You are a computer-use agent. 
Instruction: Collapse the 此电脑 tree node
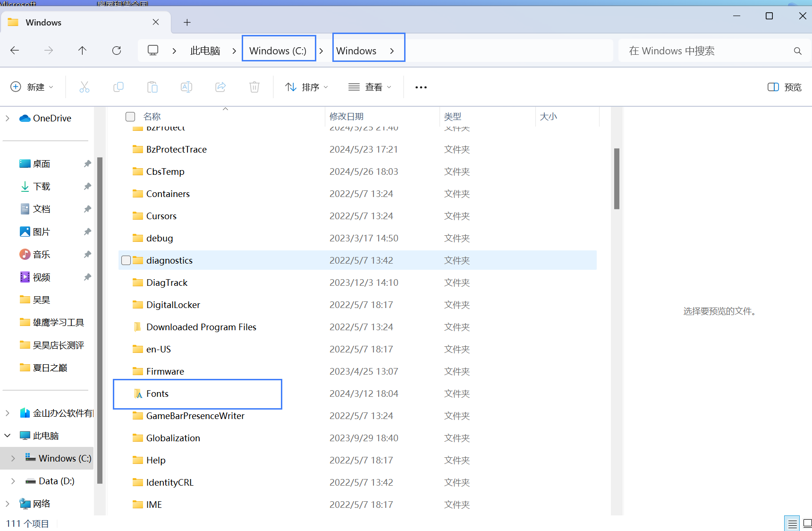8,436
